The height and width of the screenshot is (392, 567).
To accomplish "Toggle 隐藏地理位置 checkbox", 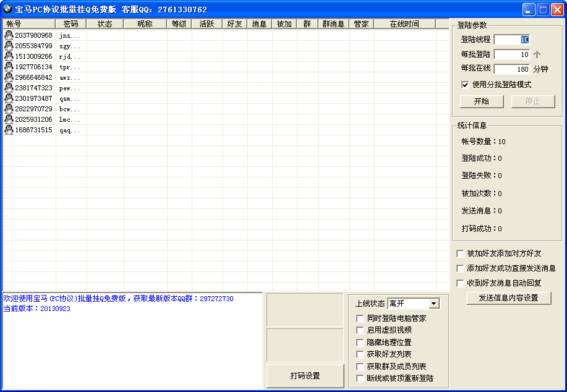I will 360,343.
